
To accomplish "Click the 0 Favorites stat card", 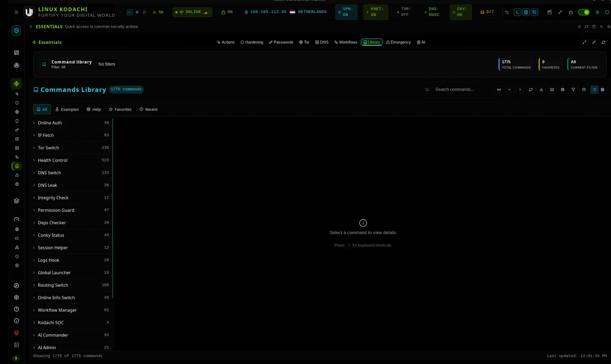I will [550, 64].
